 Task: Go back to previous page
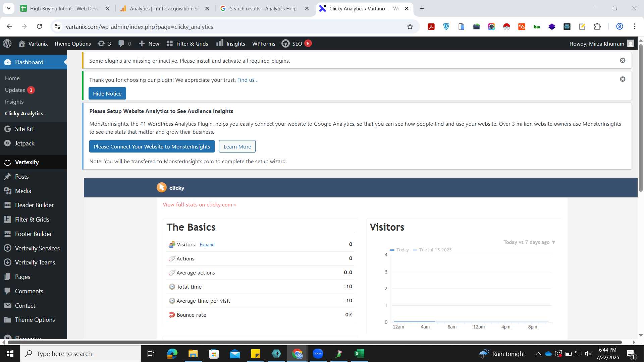[9, 26]
